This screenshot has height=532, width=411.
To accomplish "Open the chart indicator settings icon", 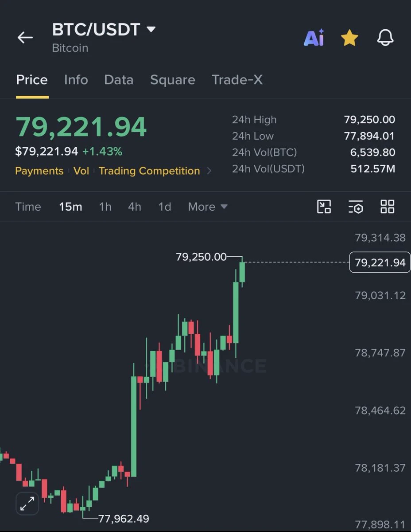I will tap(356, 207).
